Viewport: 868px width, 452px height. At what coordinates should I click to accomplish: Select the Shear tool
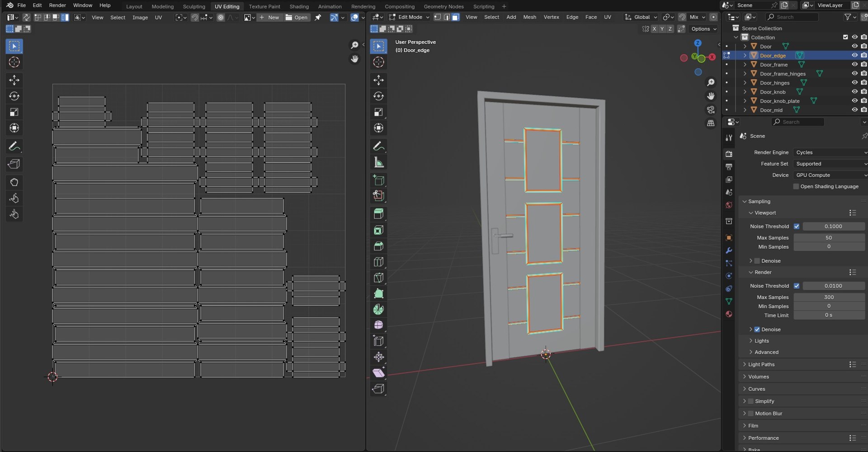point(378,373)
